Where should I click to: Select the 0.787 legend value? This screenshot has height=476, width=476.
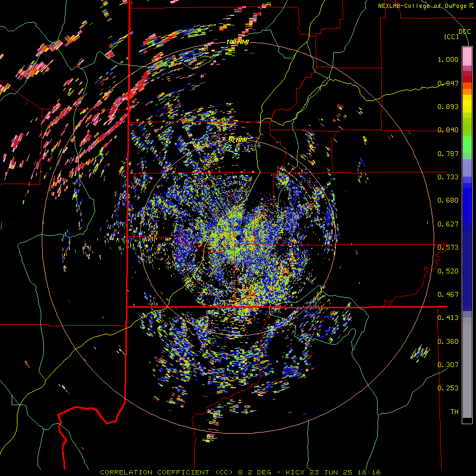click(x=448, y=153)
